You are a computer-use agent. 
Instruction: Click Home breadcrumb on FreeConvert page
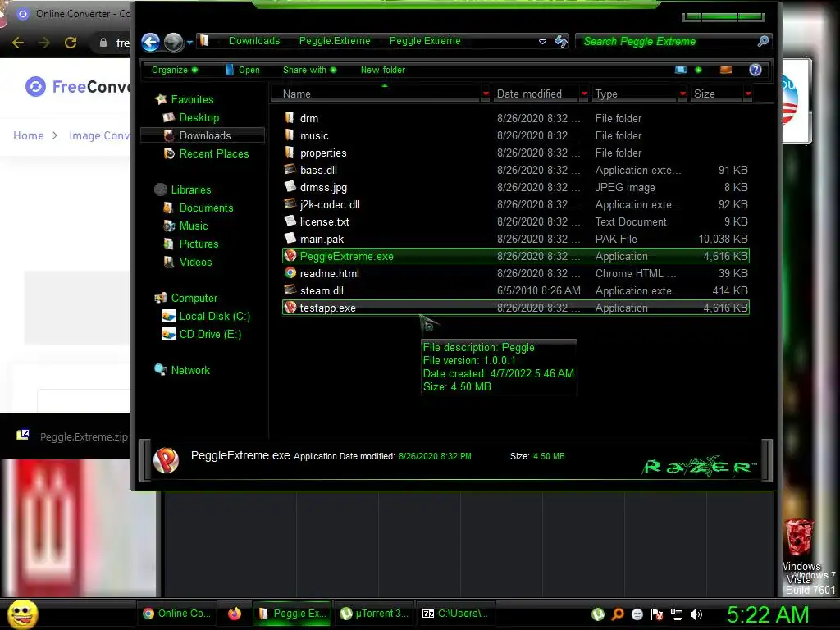pyautogui.click(x=29, y=135)
